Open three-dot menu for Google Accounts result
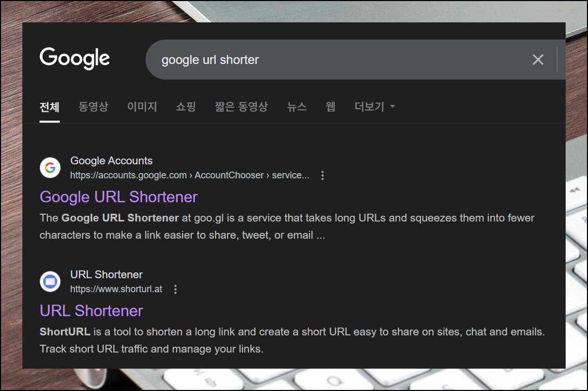The height and width of the screenshot is (391, 588). point(322,175)
